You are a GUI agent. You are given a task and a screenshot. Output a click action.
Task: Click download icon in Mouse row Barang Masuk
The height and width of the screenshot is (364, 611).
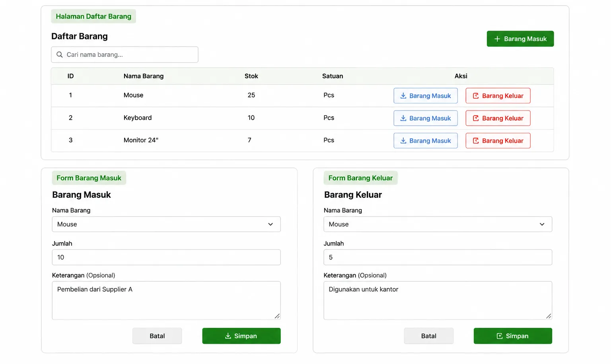(403, 95)
